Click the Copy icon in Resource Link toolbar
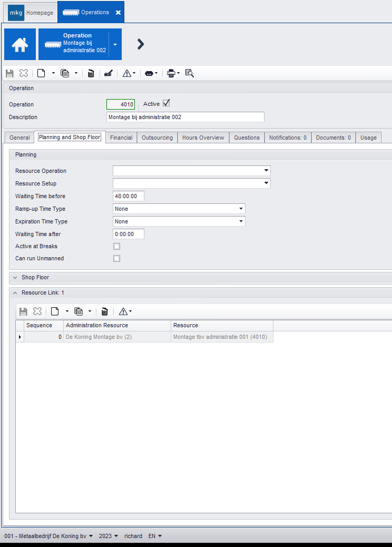The width and height of the screenshot is (392, 547). point(79,311)
